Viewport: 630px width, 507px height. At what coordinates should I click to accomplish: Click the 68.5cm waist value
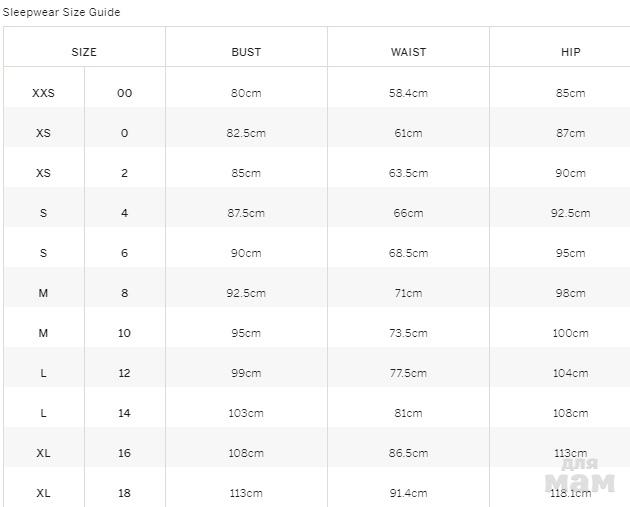[x=408, y=253]
